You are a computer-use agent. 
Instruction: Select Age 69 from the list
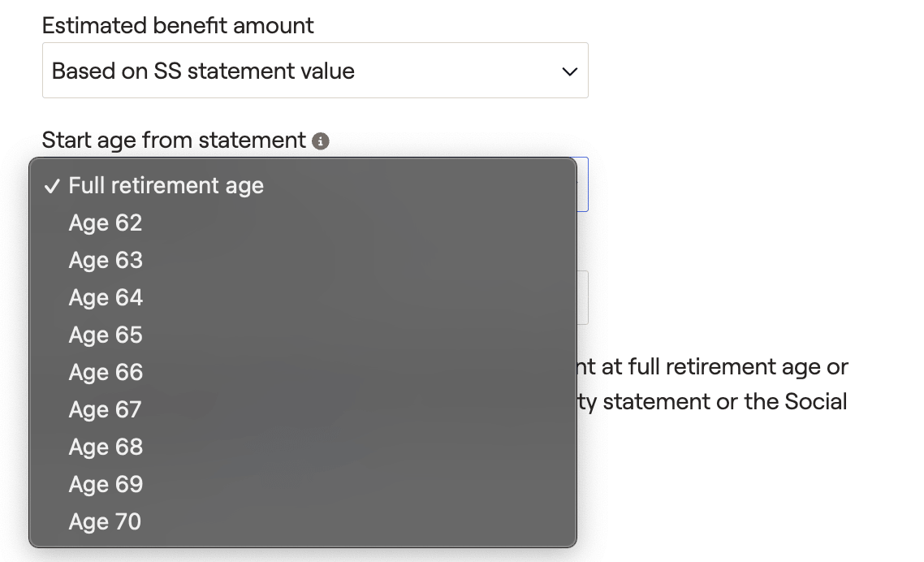(x=106, y=484)
